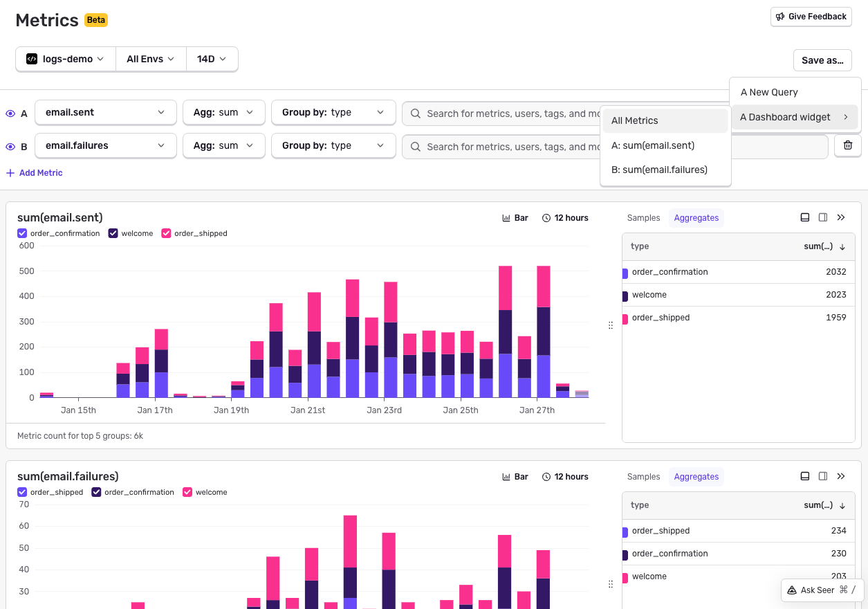Switch to Samples tab for sum(email.failures)
Screen dimensions: 868x609
tap(644, 477)
